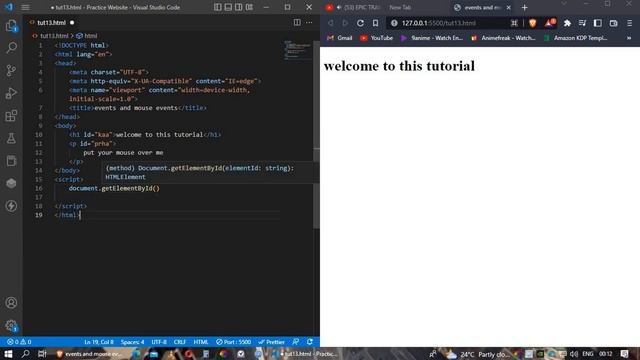The height and width of the screenshot is (360, 640).
Task: Split the editor right
Action: point(297,22)
